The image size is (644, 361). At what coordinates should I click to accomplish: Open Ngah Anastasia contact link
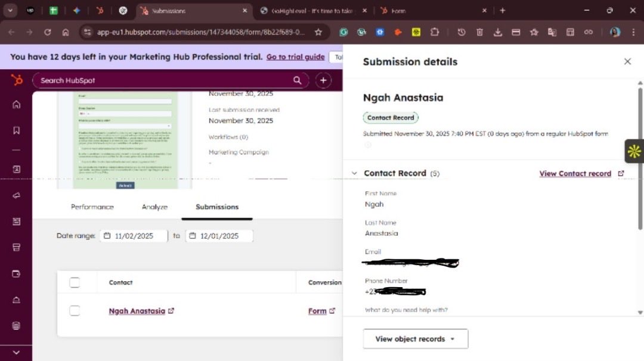pos(137,311)
